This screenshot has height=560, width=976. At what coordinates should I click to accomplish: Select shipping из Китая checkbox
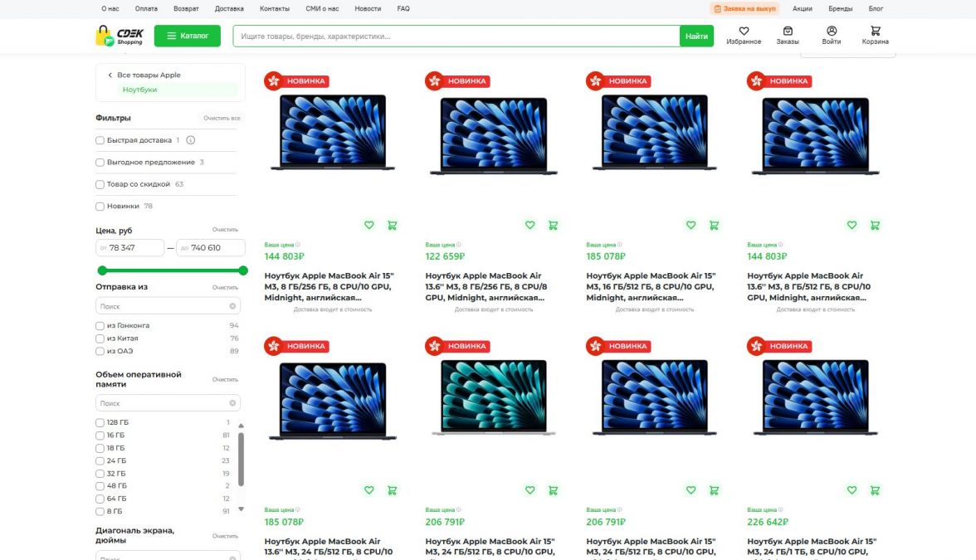[100, 339]
